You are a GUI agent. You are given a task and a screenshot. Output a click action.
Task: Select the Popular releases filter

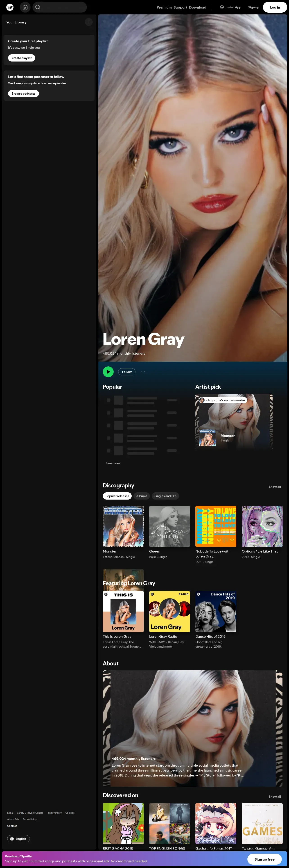(x=117, y=496)
